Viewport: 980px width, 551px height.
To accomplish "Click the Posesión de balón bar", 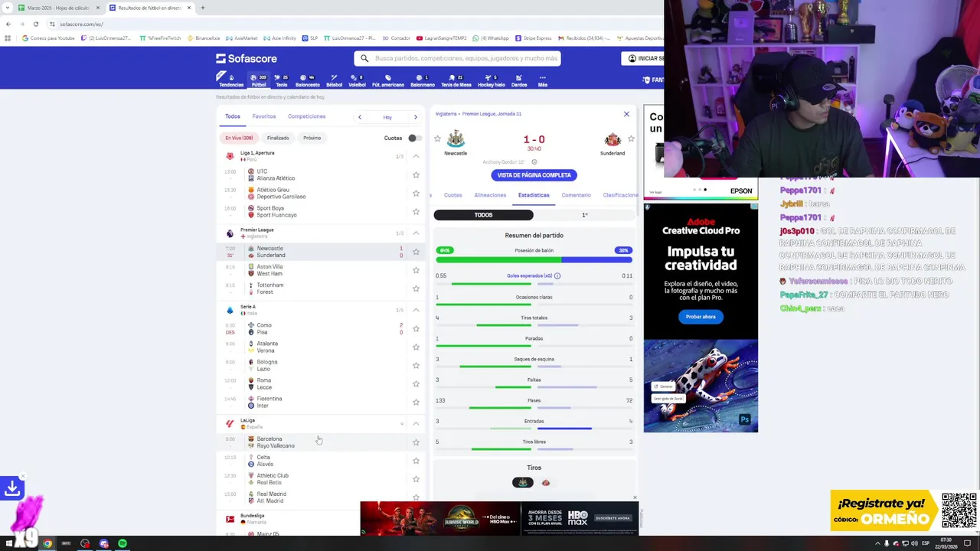I will tap(534, 259).
